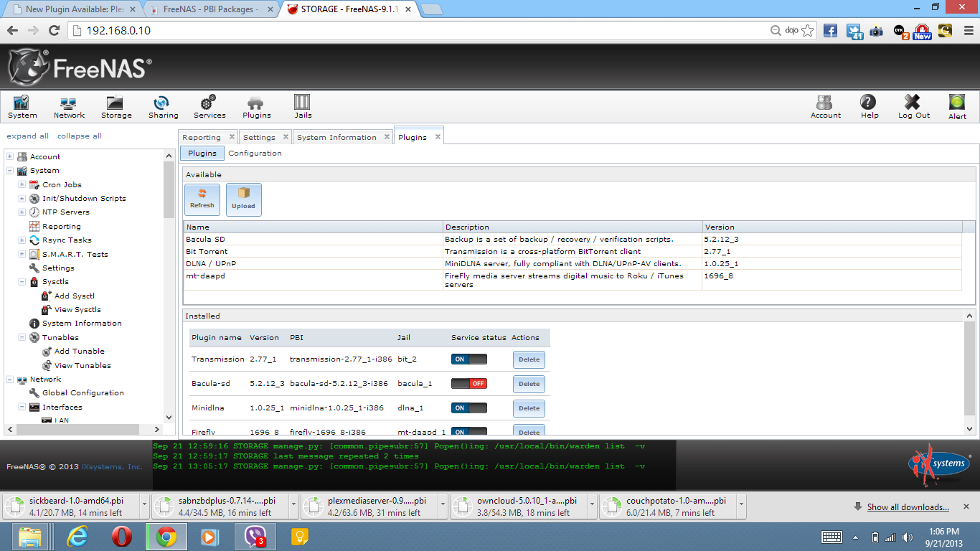The image size is (980, 551).
Task: Toggle the Firefly service switch
Action: tap(468, 432)
